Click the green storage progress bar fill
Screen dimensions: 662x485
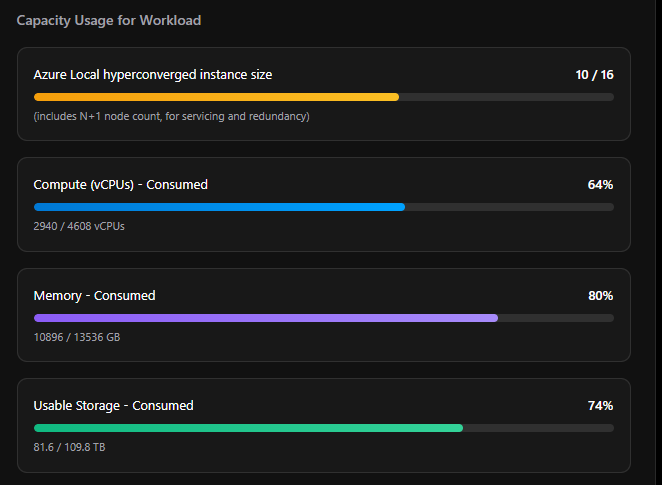coord(248,428)
